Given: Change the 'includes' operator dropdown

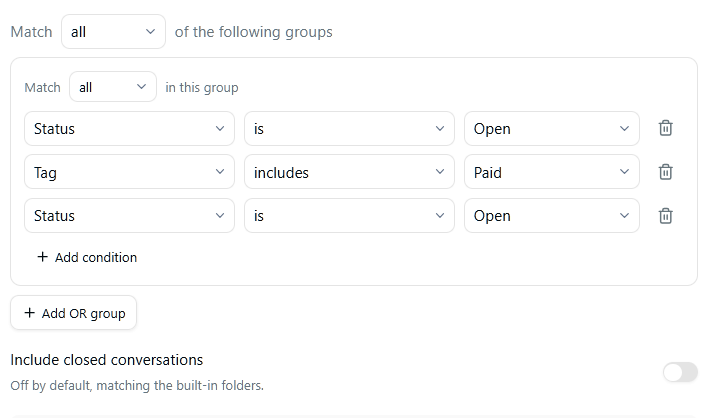Looking at the screenshot, I should (x=349, y=172).
